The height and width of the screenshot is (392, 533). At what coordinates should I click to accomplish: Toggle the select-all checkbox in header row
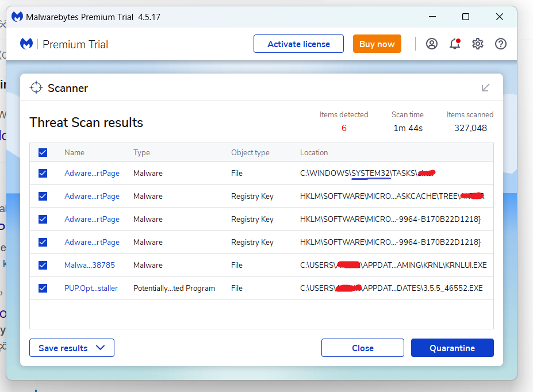(43, 152)
